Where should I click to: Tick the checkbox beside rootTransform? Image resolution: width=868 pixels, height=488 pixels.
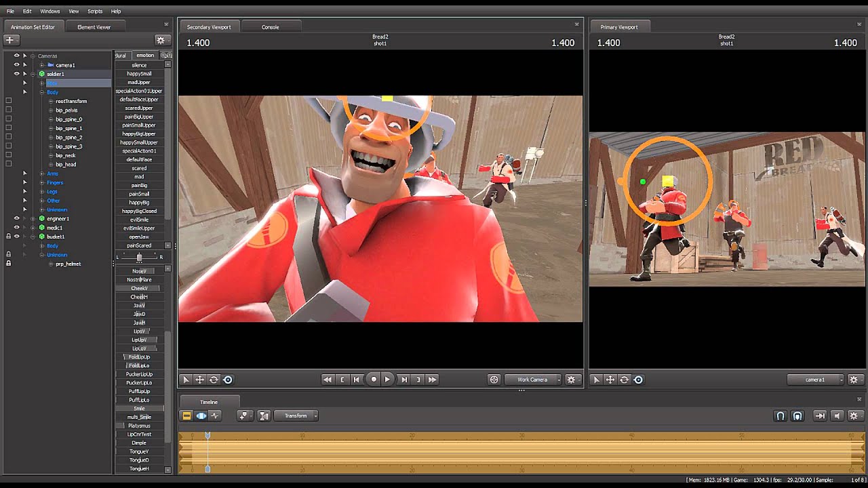[8, 101]
